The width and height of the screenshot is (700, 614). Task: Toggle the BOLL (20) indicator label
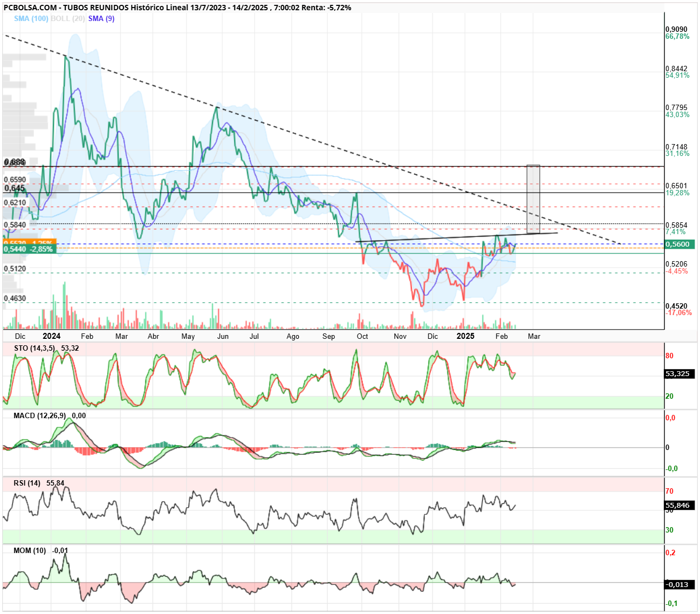tap(68, 18)
